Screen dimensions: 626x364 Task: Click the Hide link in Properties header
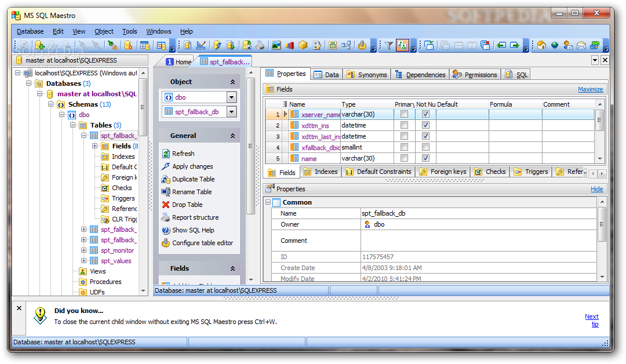tap(597, 189)
